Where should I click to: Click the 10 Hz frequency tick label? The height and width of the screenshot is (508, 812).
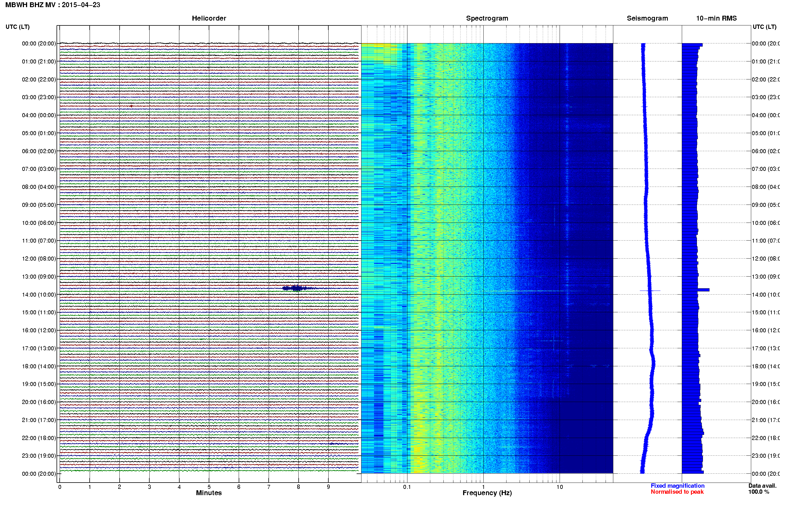coord(560,487)
